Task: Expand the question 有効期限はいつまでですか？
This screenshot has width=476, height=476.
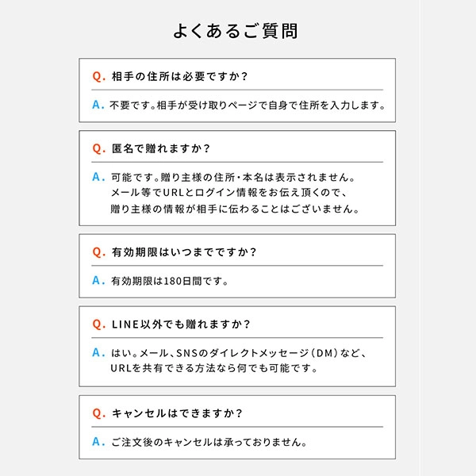Action: click(184, 252)
